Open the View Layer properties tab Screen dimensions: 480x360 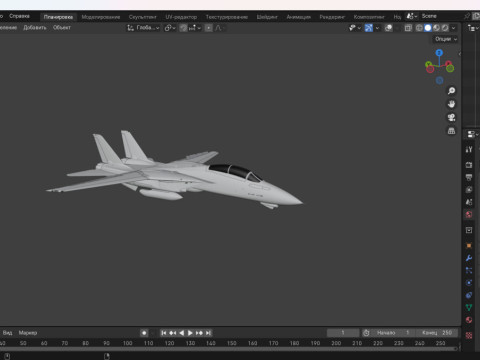pyautogui.click(x=469, y=190)
